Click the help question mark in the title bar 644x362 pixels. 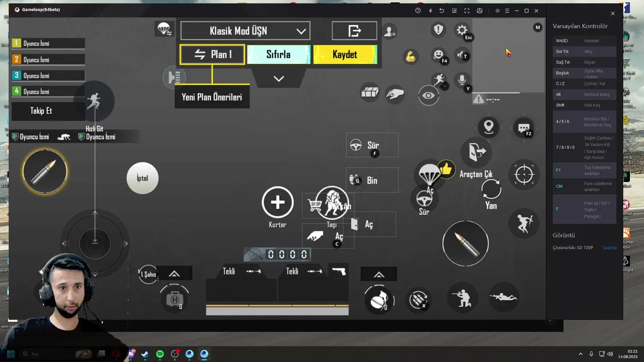coord(418,11)
